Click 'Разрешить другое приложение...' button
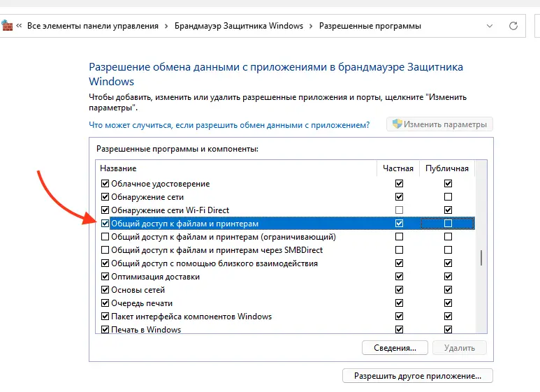540x392 pixels. (417, 376)
